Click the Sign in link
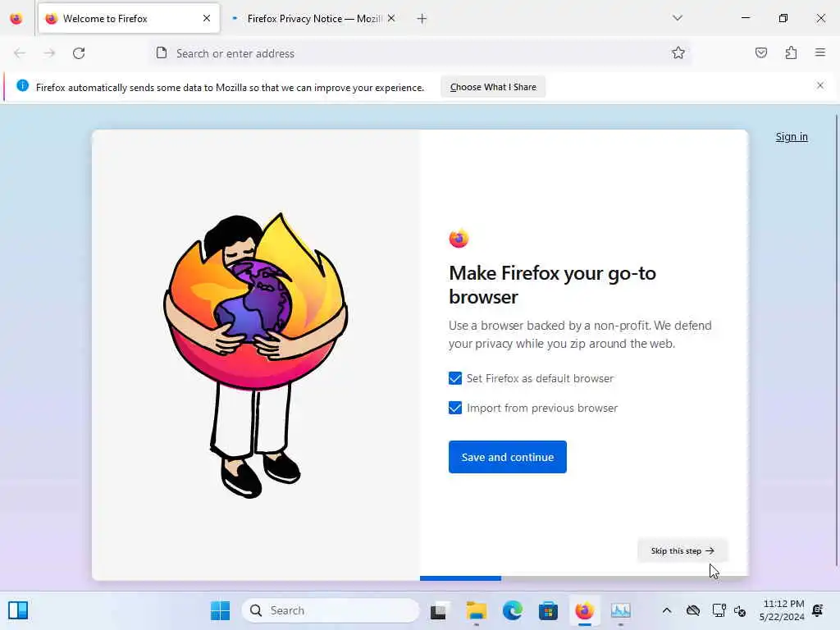Image resolution: width=840 pixels, height=630 pixels. tap(792, 137)
